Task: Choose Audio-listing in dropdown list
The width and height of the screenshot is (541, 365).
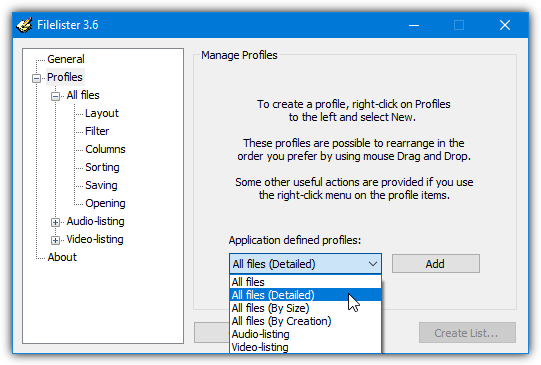Action: (305, 334)
